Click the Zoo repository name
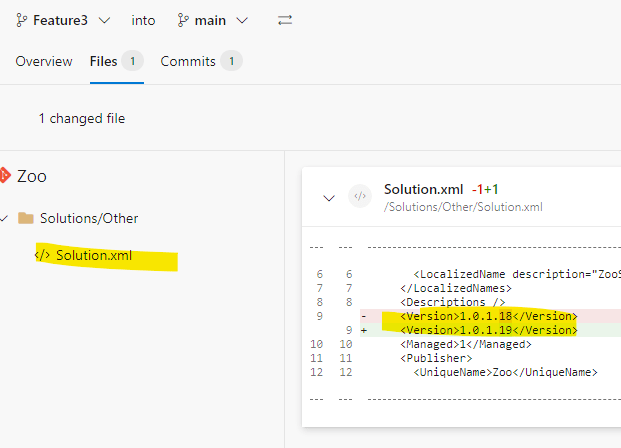Image resolution: width=621 pixels, height=448 pixels. point(32,176)
